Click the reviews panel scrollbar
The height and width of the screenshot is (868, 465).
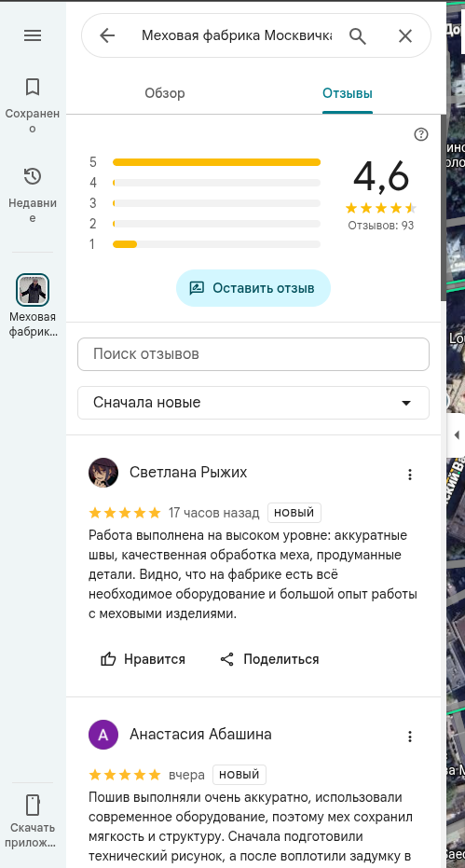coord(444,208)
